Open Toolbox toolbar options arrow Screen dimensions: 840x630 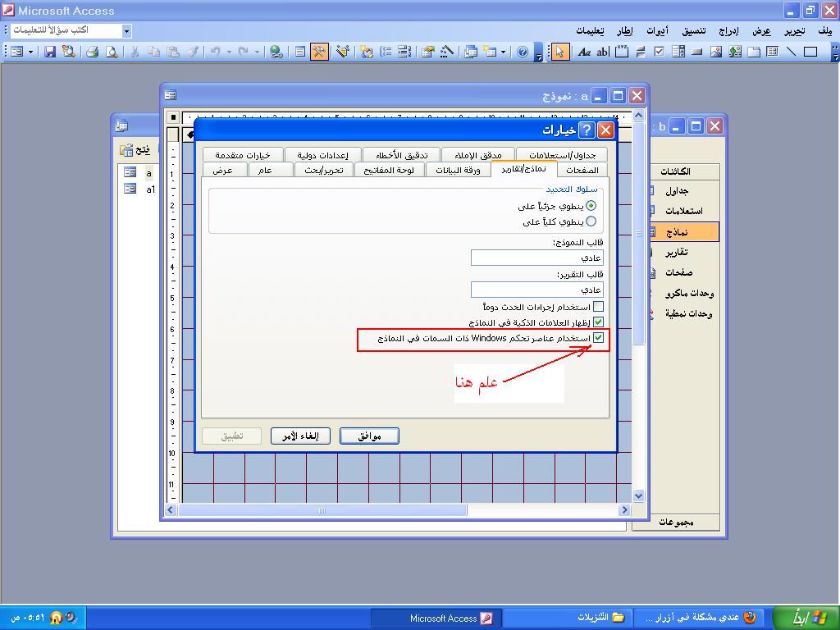(x=834, y=52)
